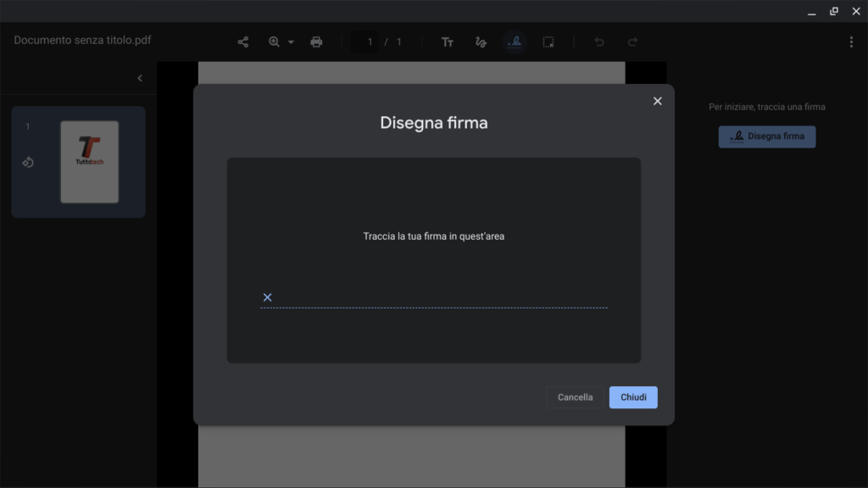Click the Redo arrow icon
The height and width of the screenshot is (488, 868).
pyautogui.click(x=632, y=41)
